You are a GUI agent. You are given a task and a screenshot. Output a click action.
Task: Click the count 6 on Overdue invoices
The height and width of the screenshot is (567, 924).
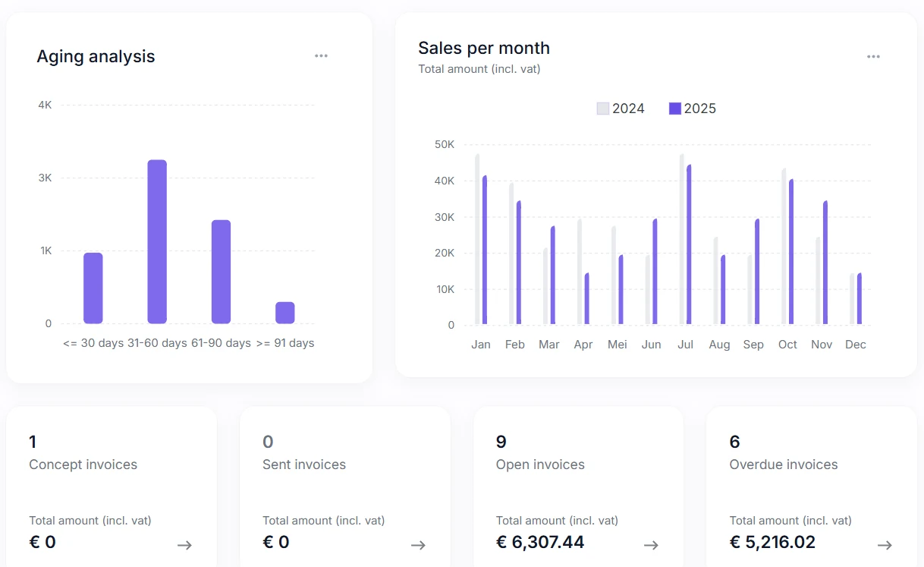pos(735,442)
